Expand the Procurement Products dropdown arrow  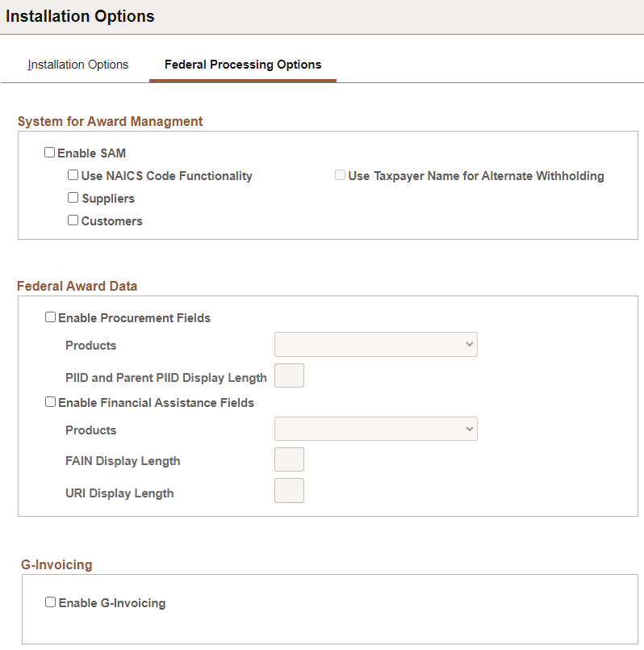[470, 344]
